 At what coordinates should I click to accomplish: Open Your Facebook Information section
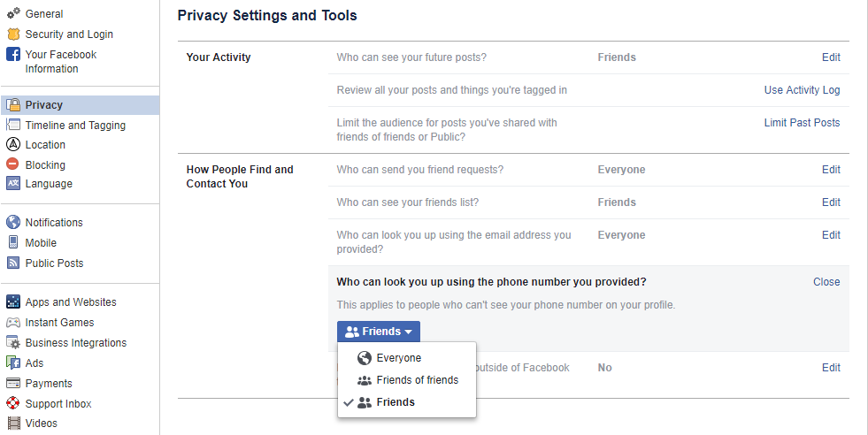[60, 62]
